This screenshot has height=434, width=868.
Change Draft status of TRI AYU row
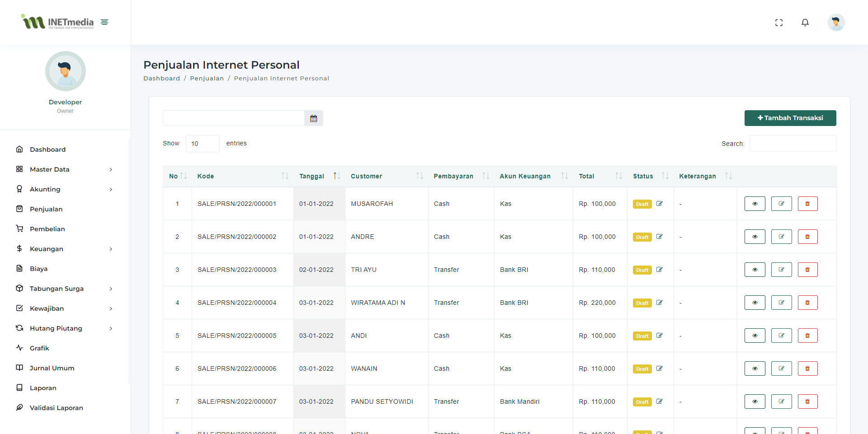click(x=660, y=270)
